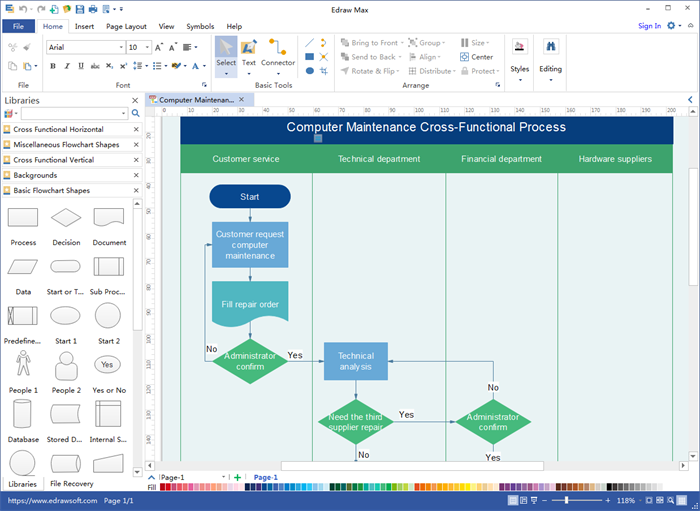Open the Styles gallery
700x511 pixels.
click(520, 57)
